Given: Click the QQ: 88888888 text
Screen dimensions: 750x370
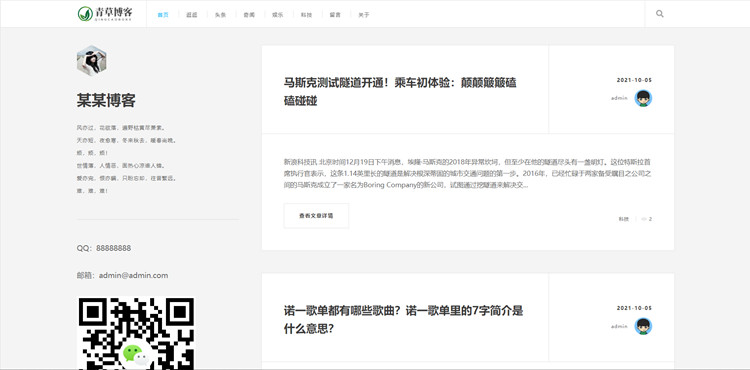Looking at the screenshot, I should click(104, 248).
